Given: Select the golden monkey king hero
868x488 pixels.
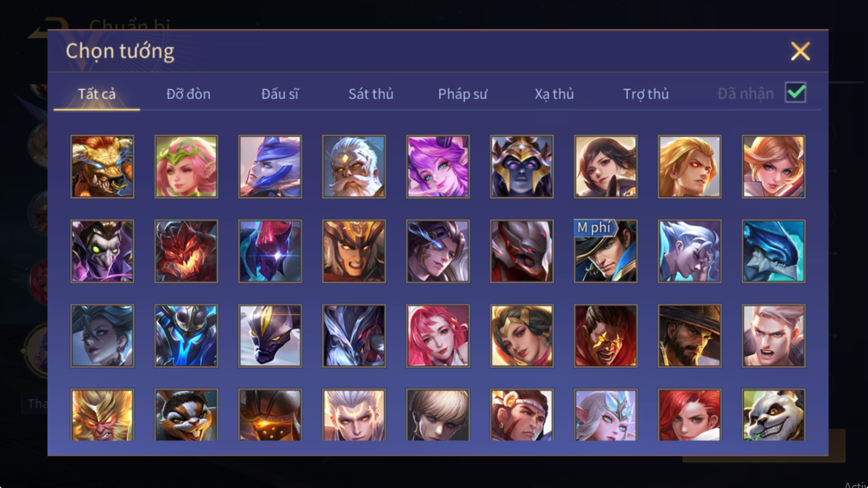Looking at the screenshot, I should [x=102, y=415].
